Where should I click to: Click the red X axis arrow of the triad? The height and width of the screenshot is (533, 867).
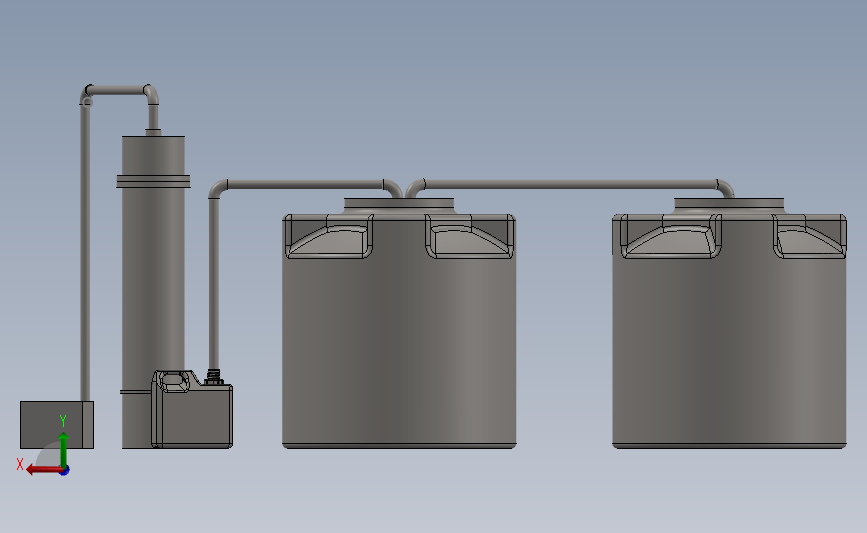(43, 470)
